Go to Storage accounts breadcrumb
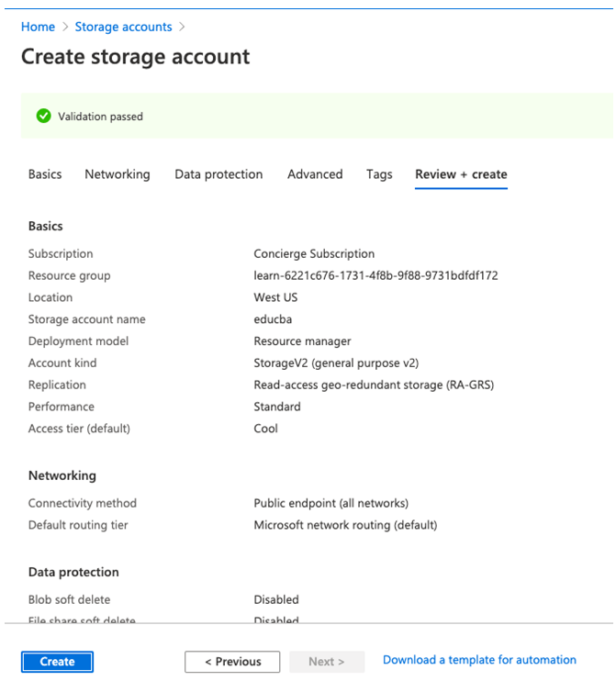The image size is (616, 681). (123, 27)
